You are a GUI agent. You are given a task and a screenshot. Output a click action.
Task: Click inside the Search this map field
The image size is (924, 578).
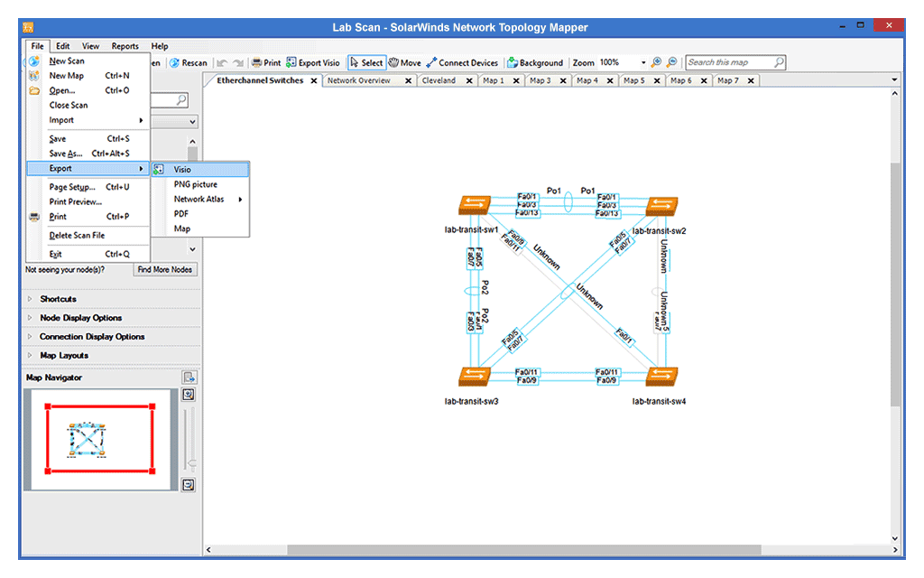pyautogui.click(x=733, y=62)
